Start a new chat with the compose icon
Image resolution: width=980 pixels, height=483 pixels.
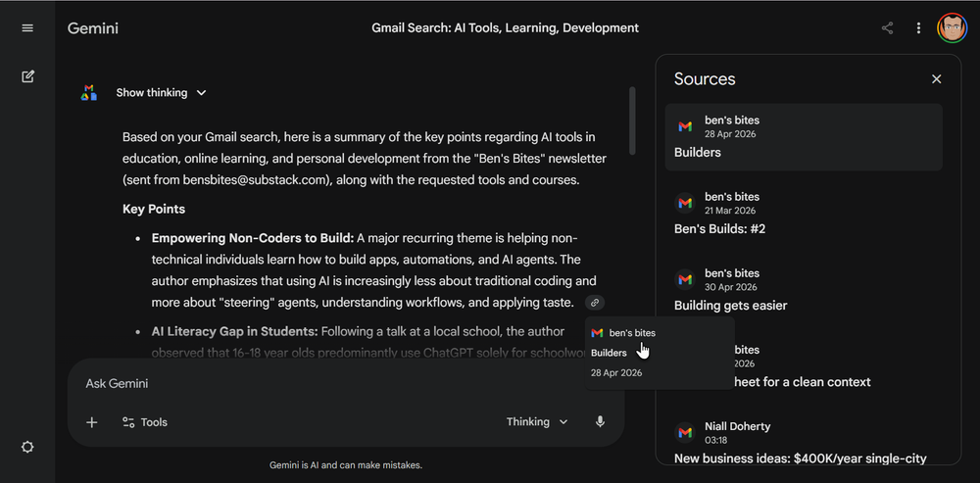click(27, 76)
